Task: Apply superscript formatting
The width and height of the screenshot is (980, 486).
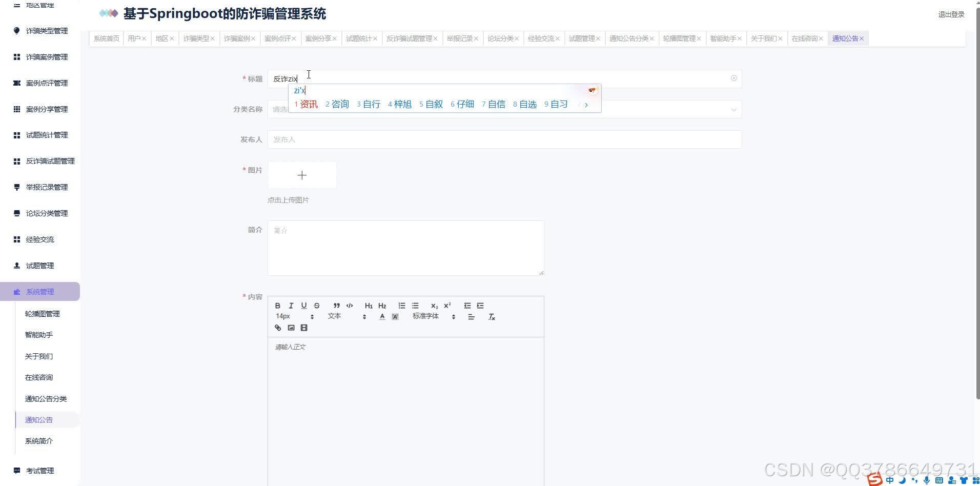Action: point(447,306)
